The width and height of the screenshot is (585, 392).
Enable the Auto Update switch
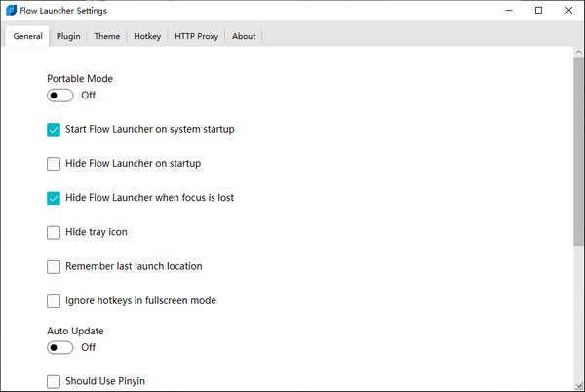[60, 347]
